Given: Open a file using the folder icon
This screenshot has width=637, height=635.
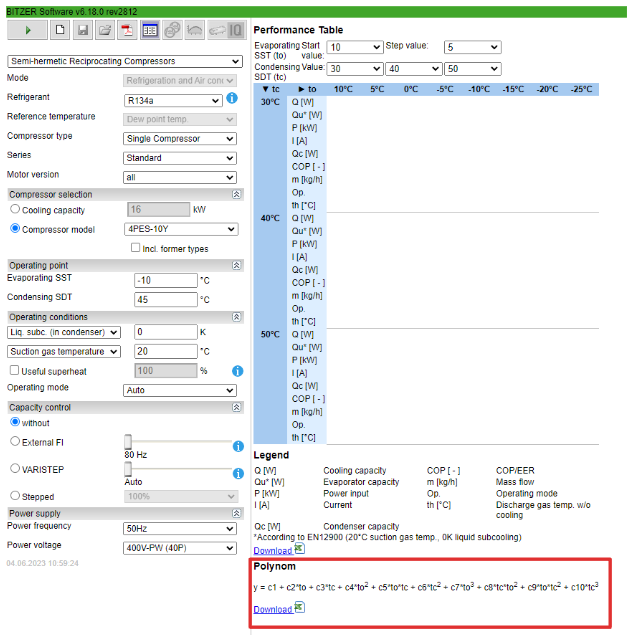Looking at the screenshot, I should [105, 30].
